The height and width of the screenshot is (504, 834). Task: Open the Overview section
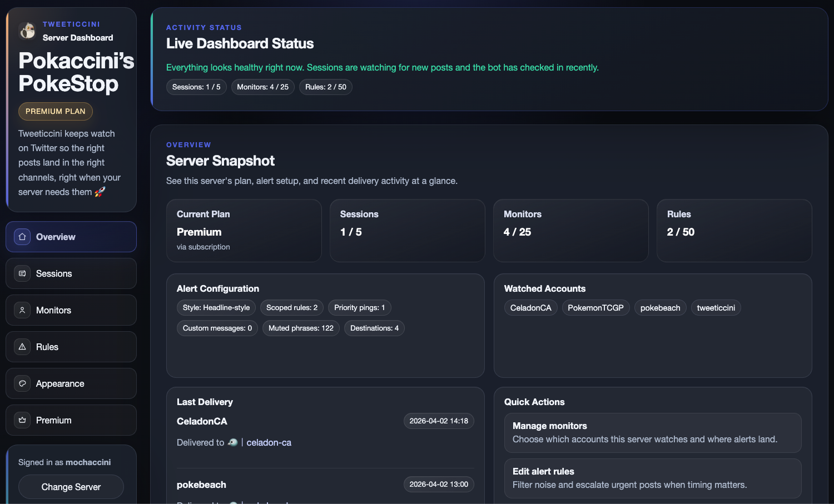[x=71, y=237]
